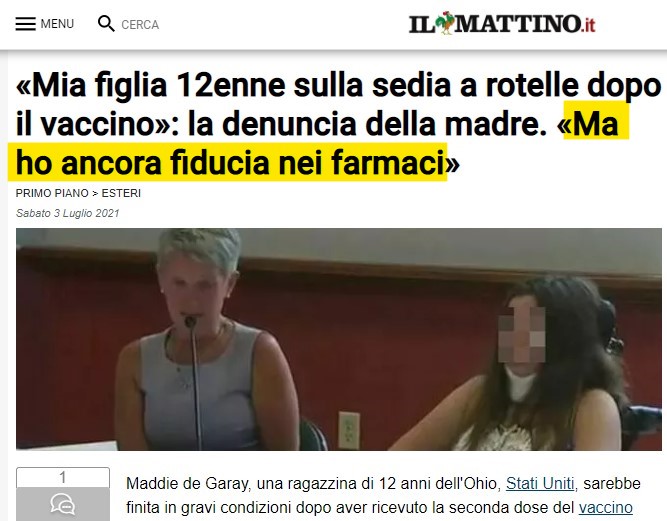Click the rooster emblem in logo
The image size is (667, 521).
pyautogui.click(x=445, y=23)
